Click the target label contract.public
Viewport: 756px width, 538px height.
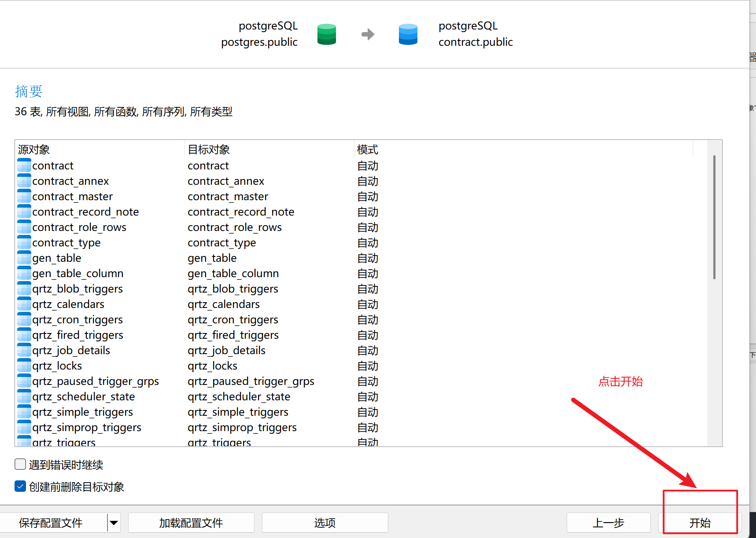[476, 42]
